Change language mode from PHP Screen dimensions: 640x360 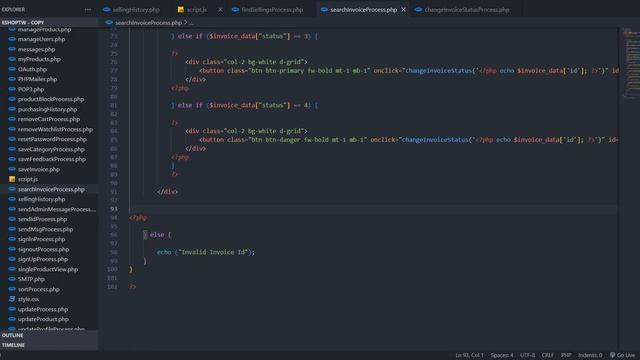click(566, 355)
